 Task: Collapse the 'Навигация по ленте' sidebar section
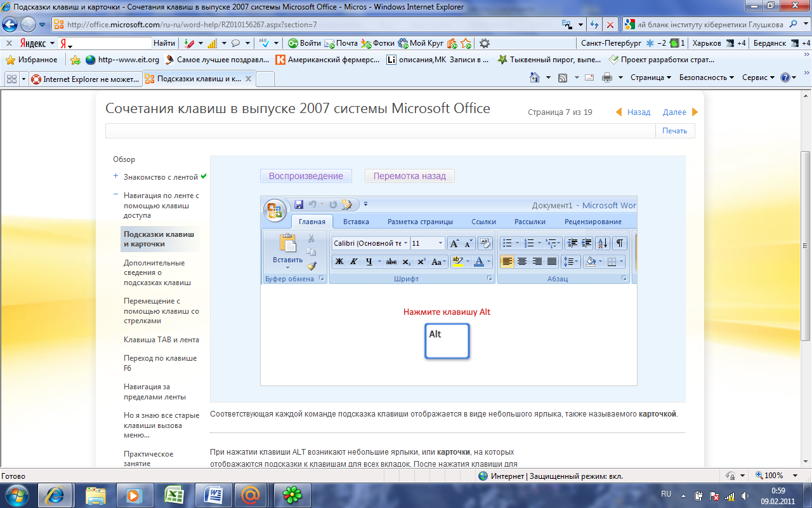115,196
